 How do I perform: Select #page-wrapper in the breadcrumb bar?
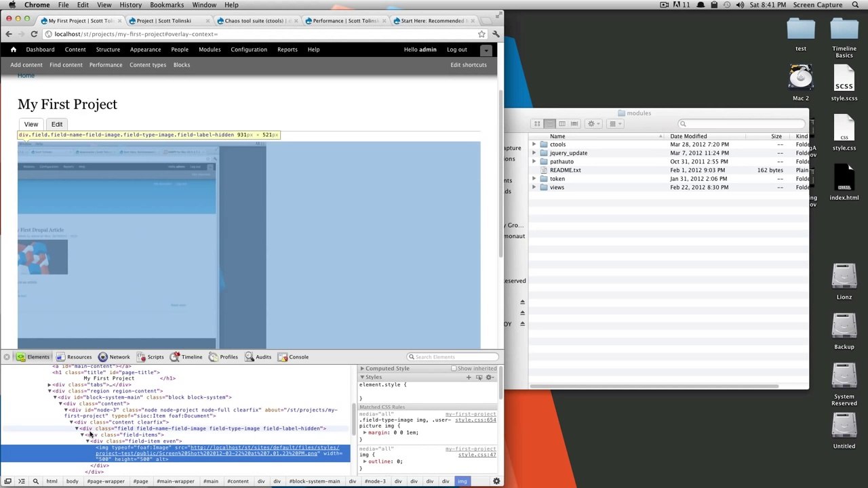[106, 481]
